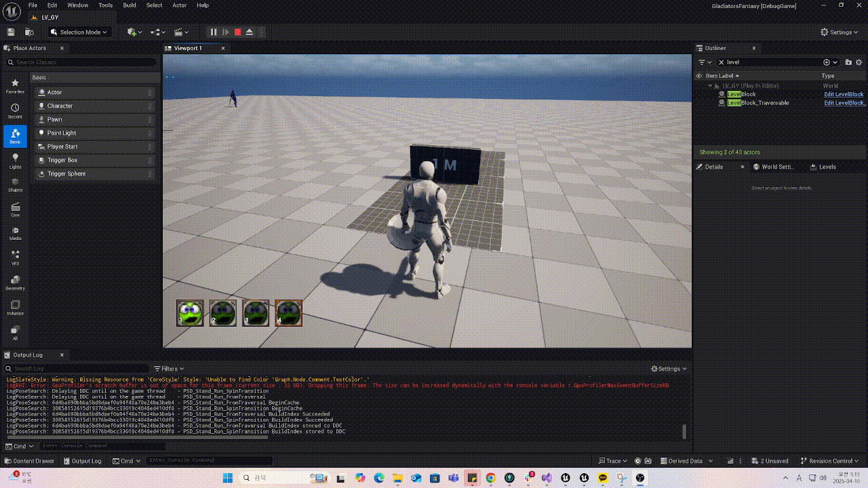The image size is (868, 488).
Task: Open the Settings dropdown in the main toolbar
Action: (839, 32)
